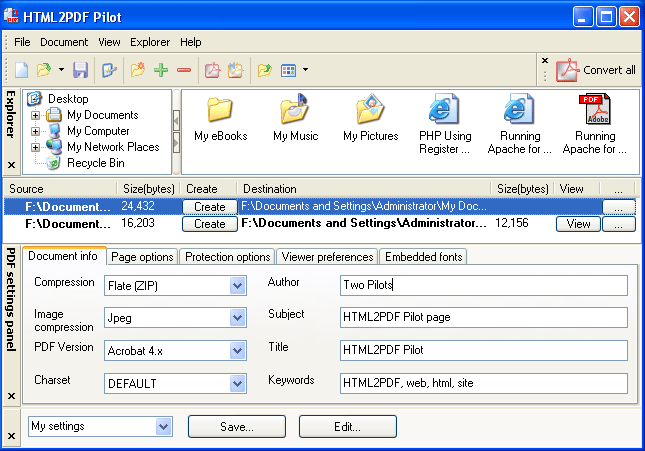The width and height of the screenshot is (645, 451).
Task: Close the Convert all toolbar with x
Action: 545,60
